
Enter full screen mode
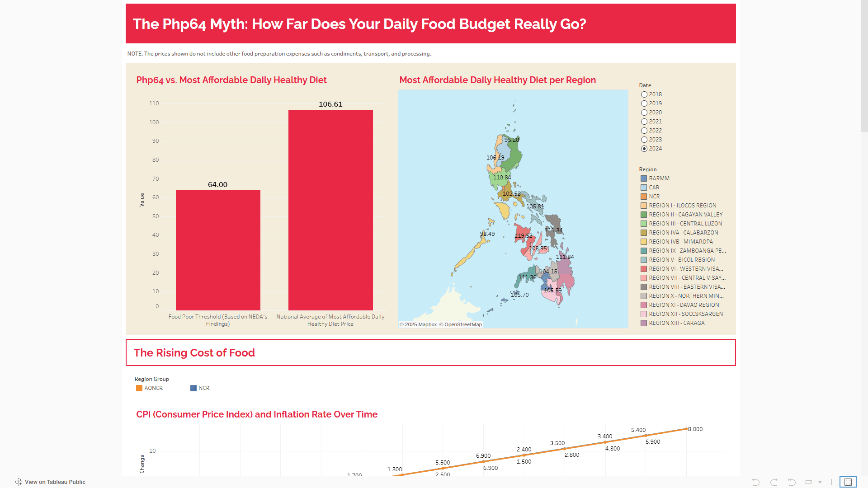[848, 482]
